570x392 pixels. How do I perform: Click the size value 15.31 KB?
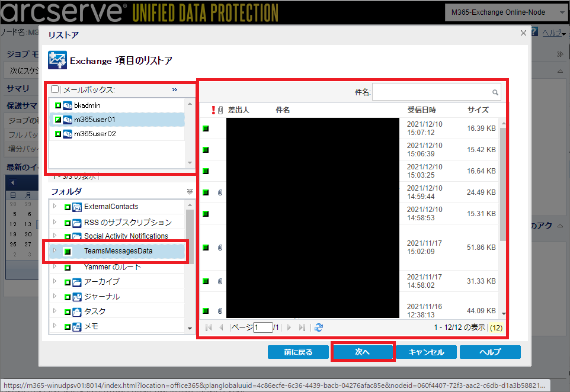click(x=481, y=214)
